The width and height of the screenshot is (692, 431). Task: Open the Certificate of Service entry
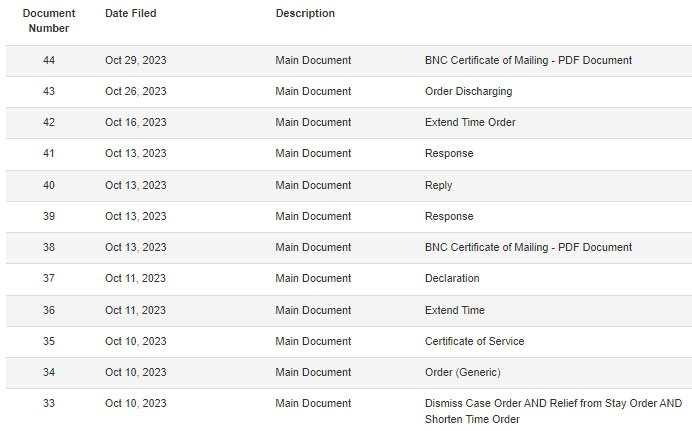coord(474,341)
